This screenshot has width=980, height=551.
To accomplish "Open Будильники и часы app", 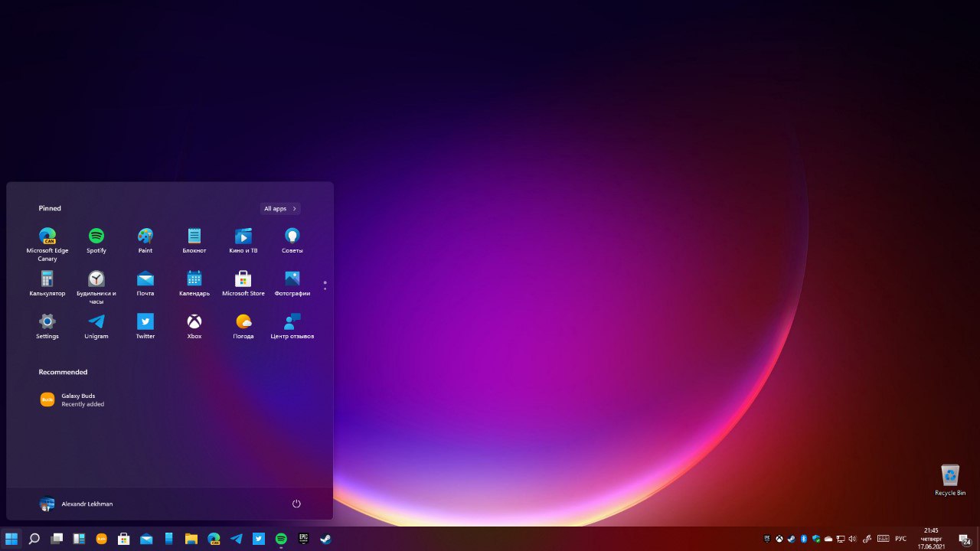I will (x=96, y=287).
